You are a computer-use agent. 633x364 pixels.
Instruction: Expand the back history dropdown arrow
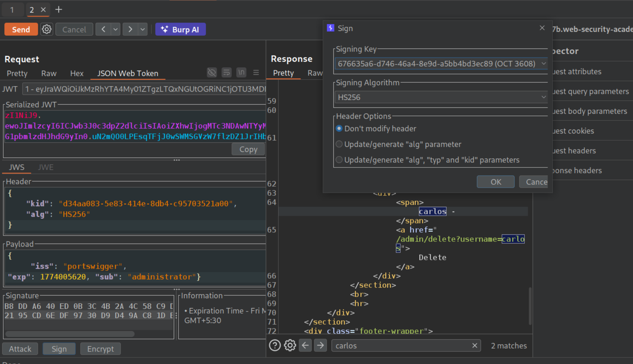coord(116,29)
